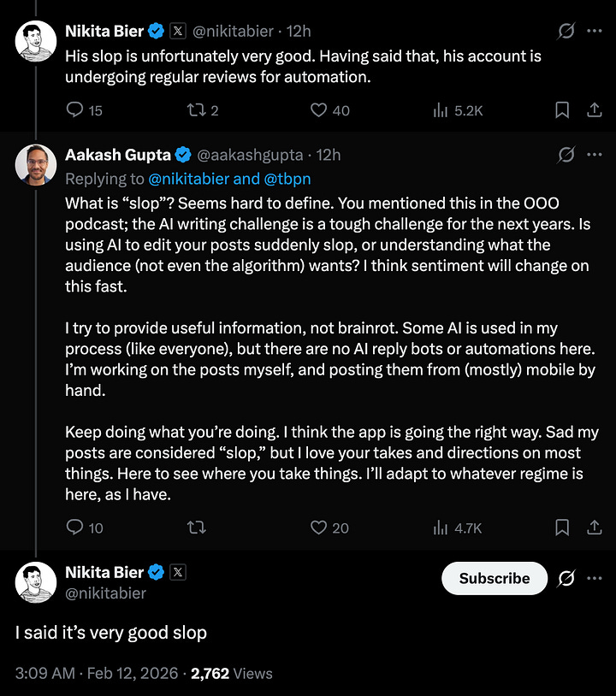The image size is (616, 696).
Task: Open more options beside Subscribe button
Action: [595, 578]
